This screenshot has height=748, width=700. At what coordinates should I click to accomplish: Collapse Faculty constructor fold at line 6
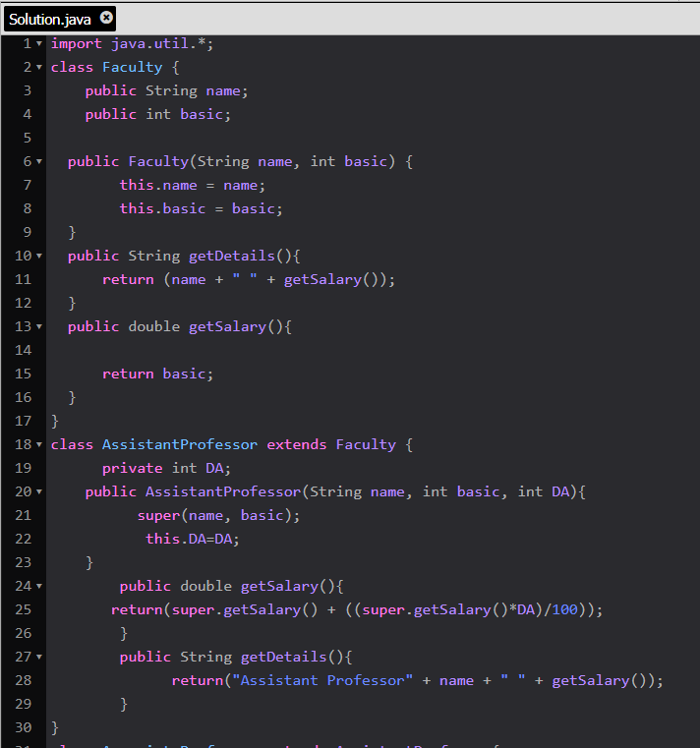point(39,162)
